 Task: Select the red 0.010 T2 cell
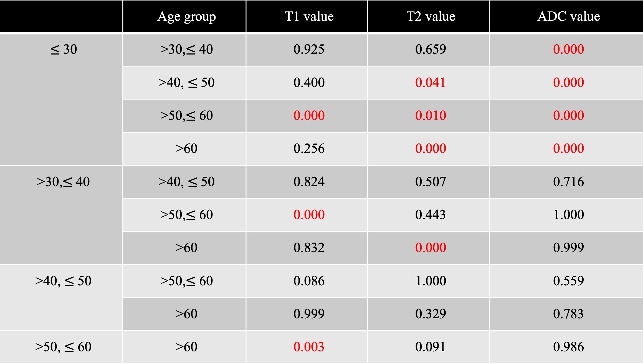(x=431, y=116)
